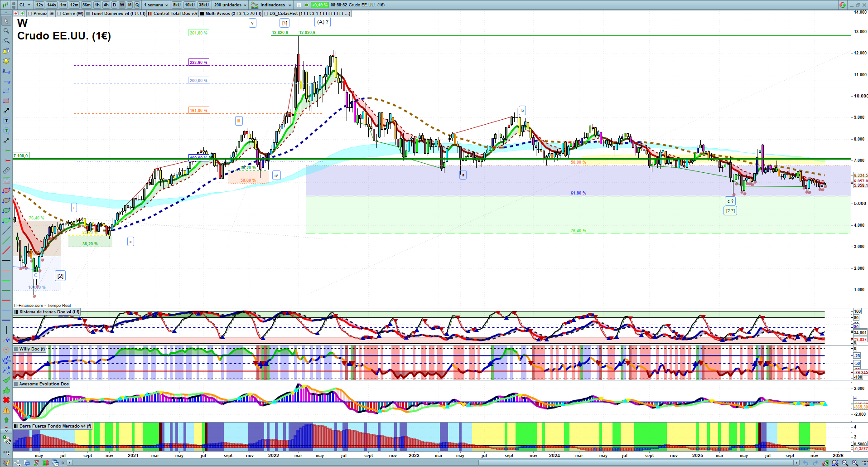
Task: Click the 7.100,0 price level label
Action: [x=21, y=156]
